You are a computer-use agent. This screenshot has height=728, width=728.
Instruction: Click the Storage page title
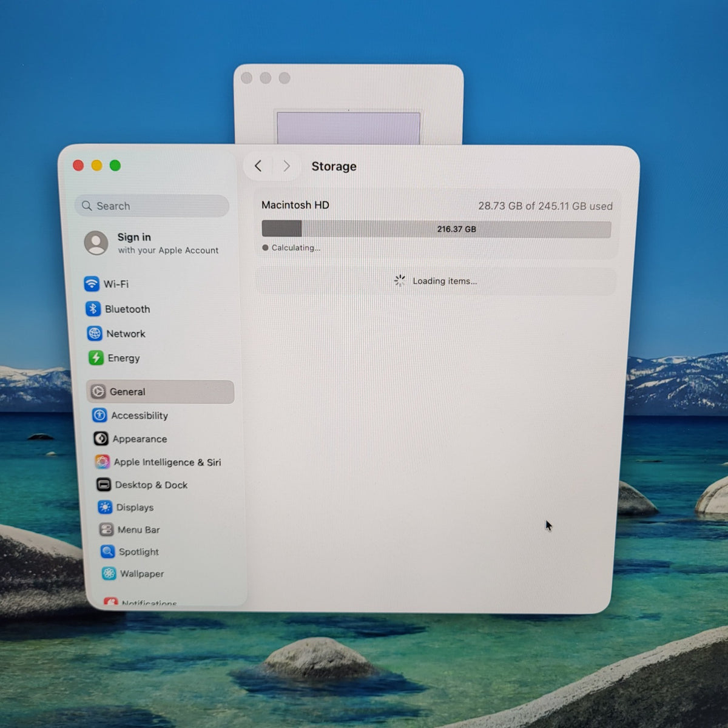(334, 166)
